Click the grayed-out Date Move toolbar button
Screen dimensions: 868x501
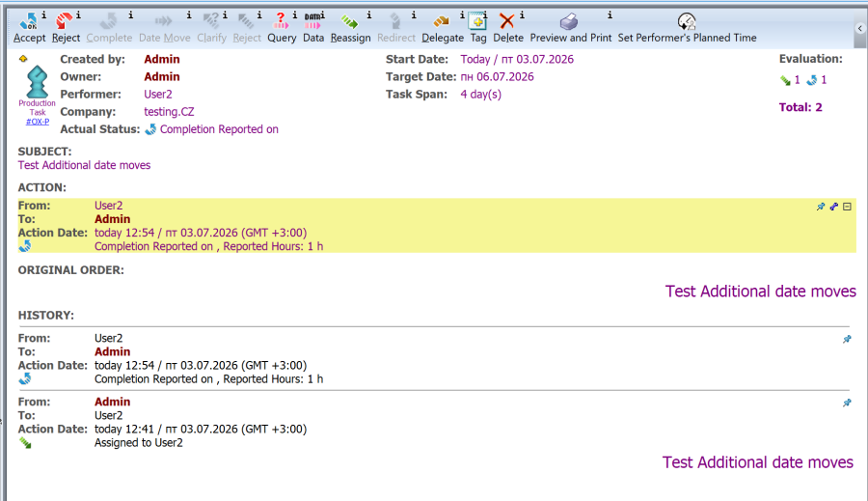tap(164, 29)
